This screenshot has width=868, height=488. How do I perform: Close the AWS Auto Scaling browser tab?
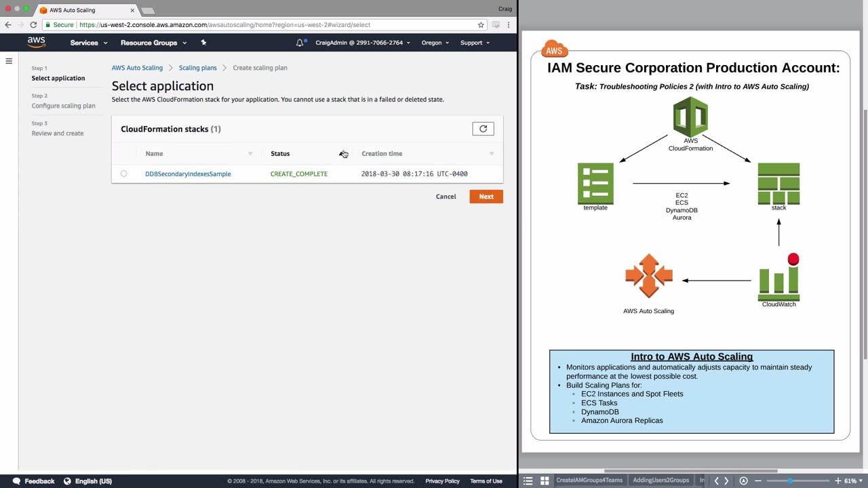tap(132, 10)
